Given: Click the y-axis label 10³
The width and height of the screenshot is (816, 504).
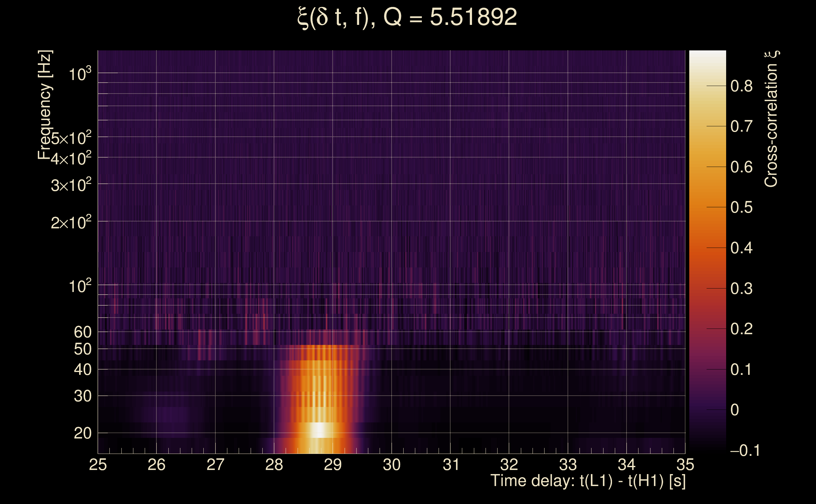Looking at the screenshot, I should pos(80,74).
